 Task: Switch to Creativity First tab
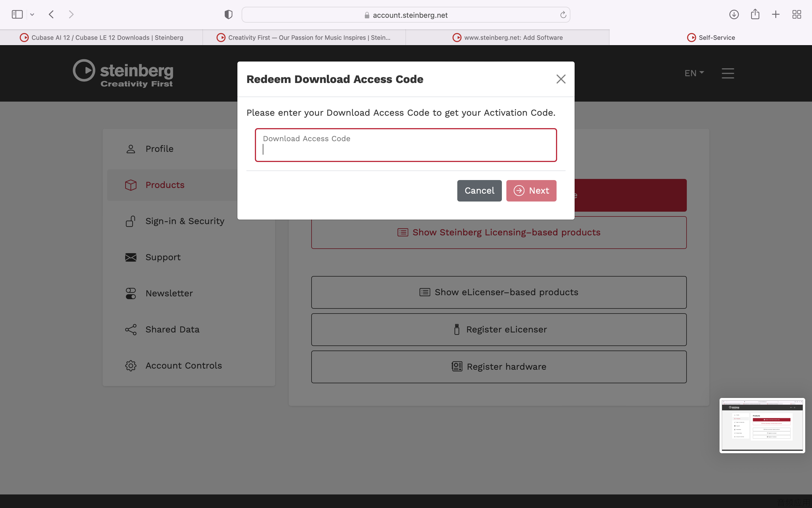point(304,37)
